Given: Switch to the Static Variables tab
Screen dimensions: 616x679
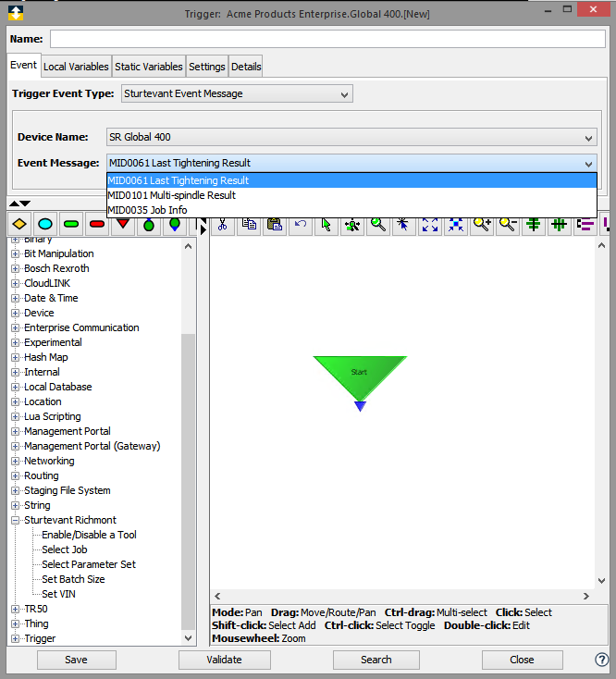Looking at the screenshot, I should (149, 67).
